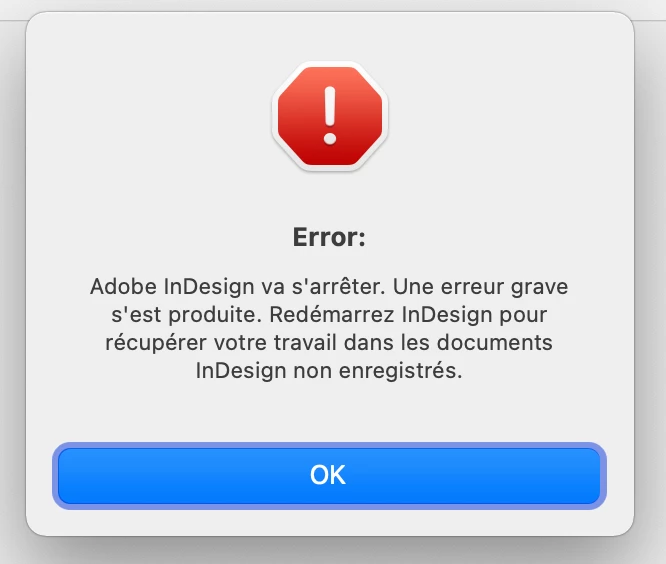666x564 pixels.
Task: Dismiss the crash dialog via OK label
Action: point(328,475)
